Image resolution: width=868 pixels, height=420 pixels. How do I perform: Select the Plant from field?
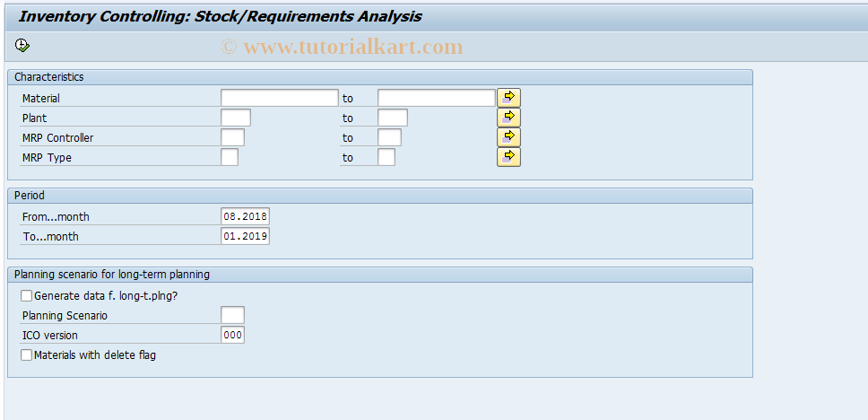[x=235, y=118]
